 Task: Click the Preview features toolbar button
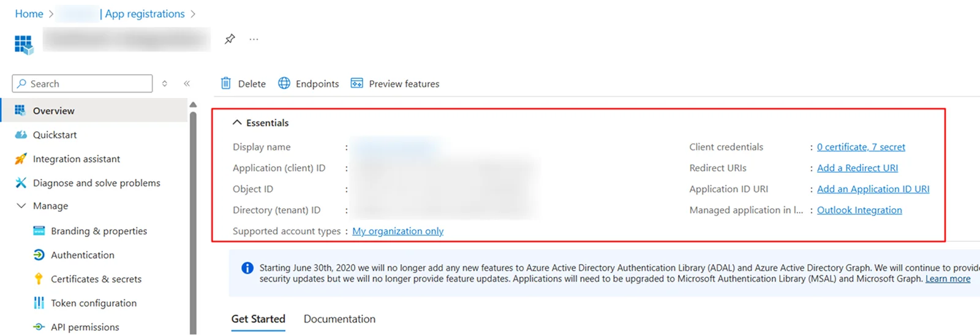point(394,83)
